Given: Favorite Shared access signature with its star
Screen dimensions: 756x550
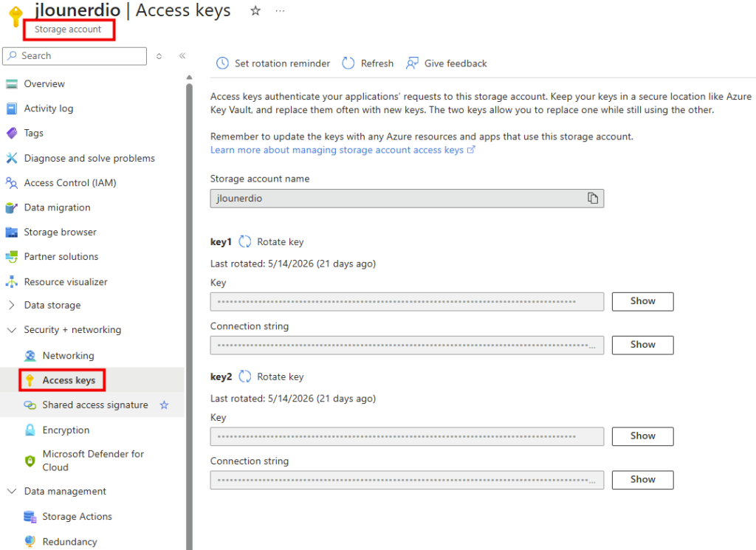Looking at the screenshot, I should click(x=165, y=405).
